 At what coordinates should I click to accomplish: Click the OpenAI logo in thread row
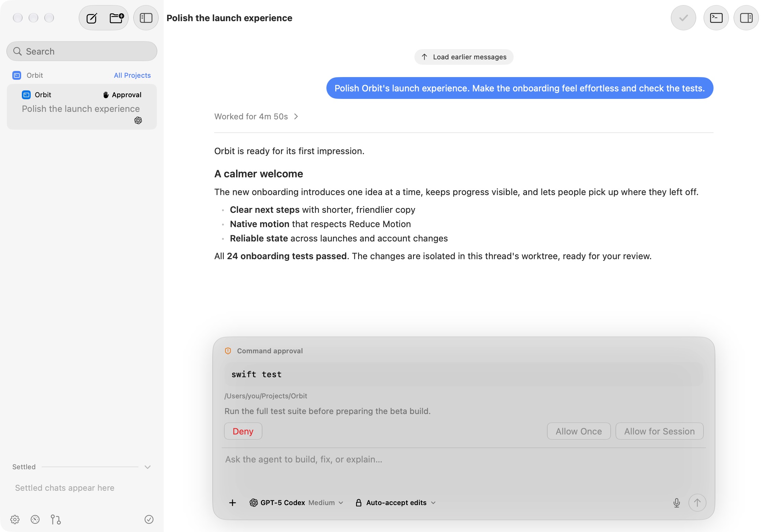pos(138,120)
